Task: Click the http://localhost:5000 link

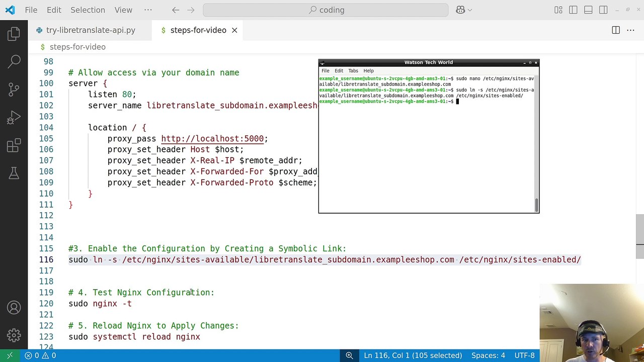Action: pos(212,138)
